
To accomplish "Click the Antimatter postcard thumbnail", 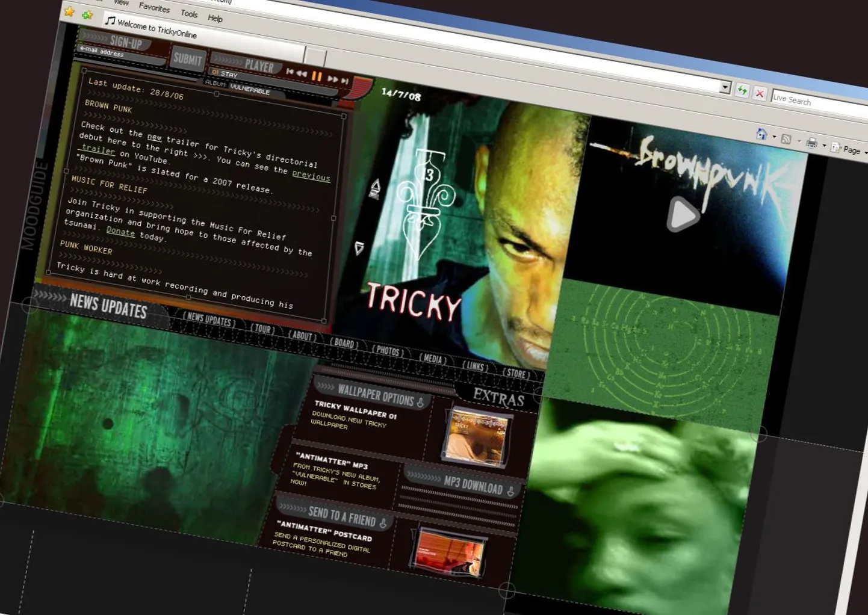I will point(450,552).
